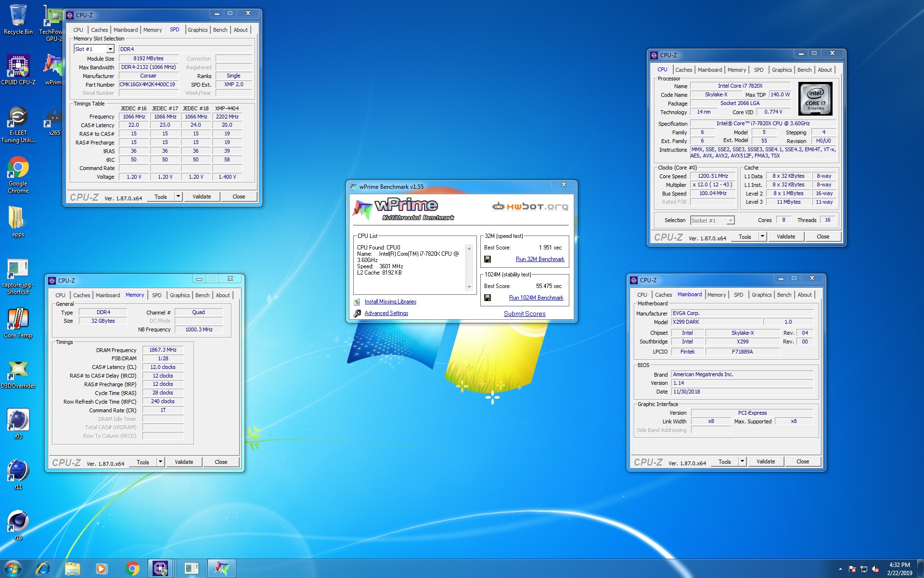Image resolution: width=924 pixels, height=578 pixels.
Task: Save the wPrime 1024M score icon
Action: (x=488, y=298)
